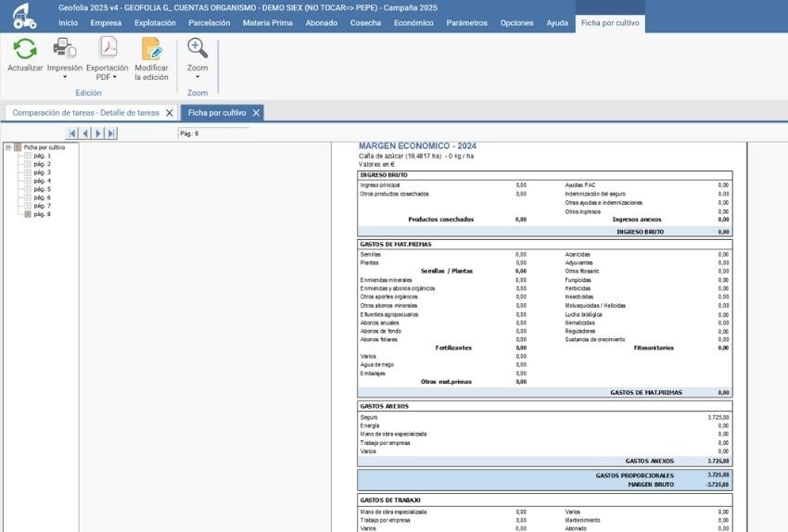Click the Actualizar refresh icon

pyautogui.click(x=25, y=49)
